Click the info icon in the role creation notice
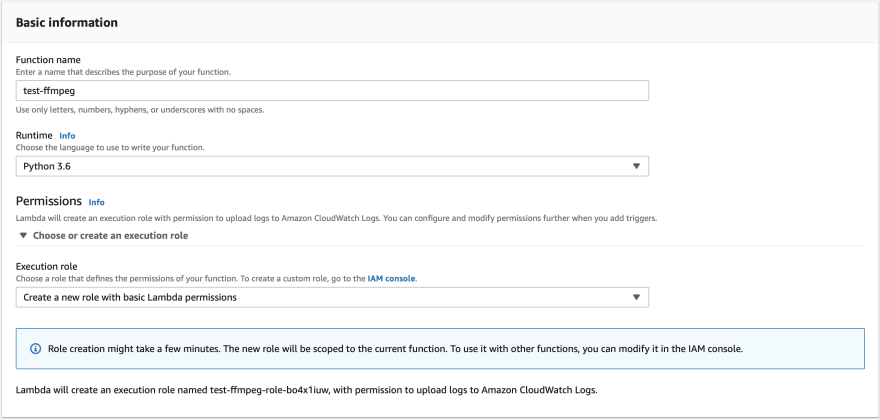The width and height of the screenshot is (880, 420). tap(35, 349)
